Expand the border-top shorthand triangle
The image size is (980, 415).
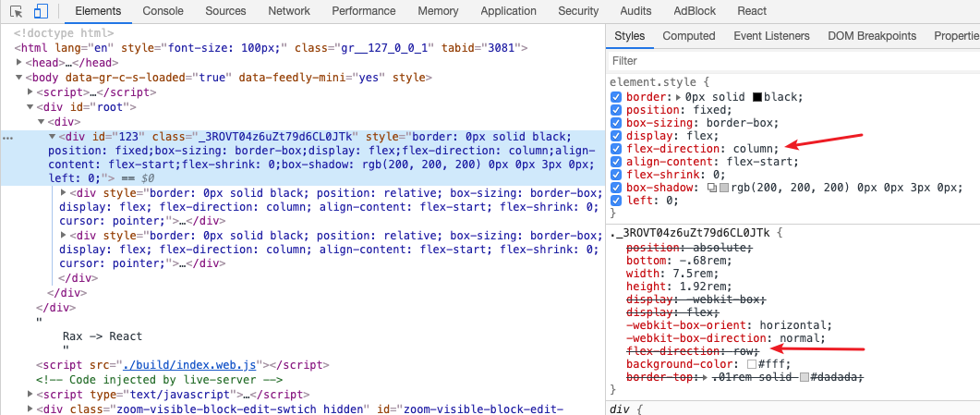click(x=707, y=377)
